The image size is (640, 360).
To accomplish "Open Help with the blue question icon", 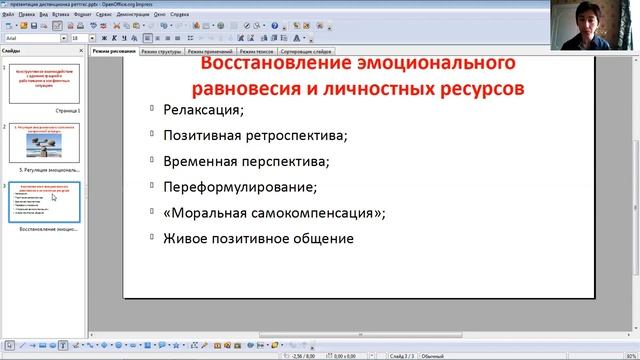I will coord(275,26).
